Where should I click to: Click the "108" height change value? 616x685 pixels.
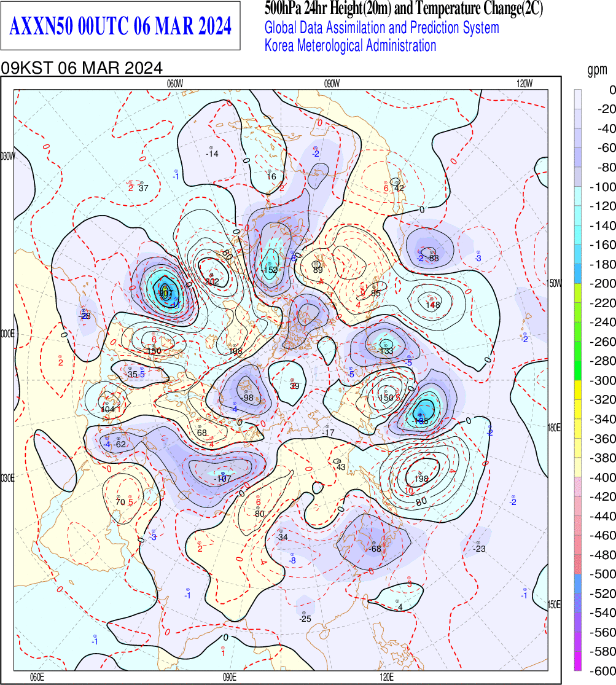point(235,351)
